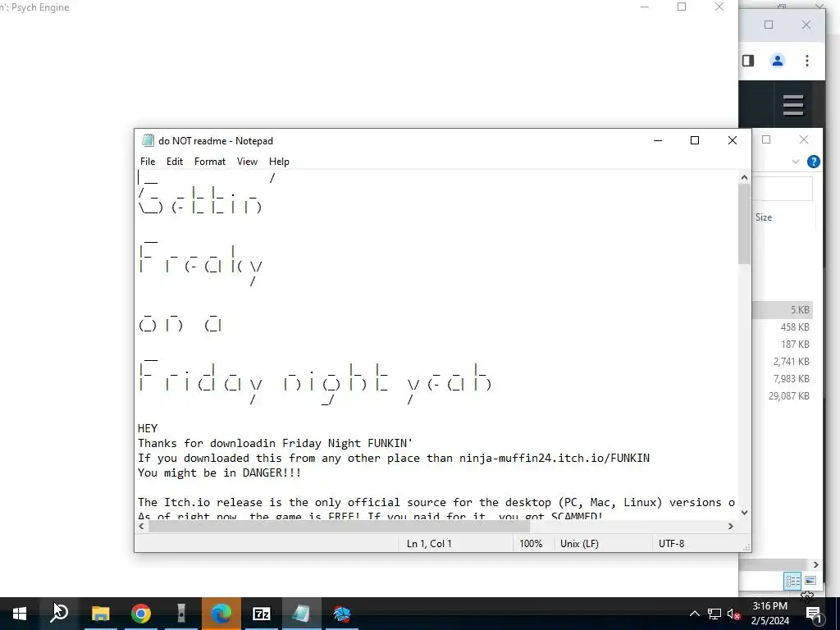Click 'The Itch.io release is the only official' line

[x=436, y=502]
